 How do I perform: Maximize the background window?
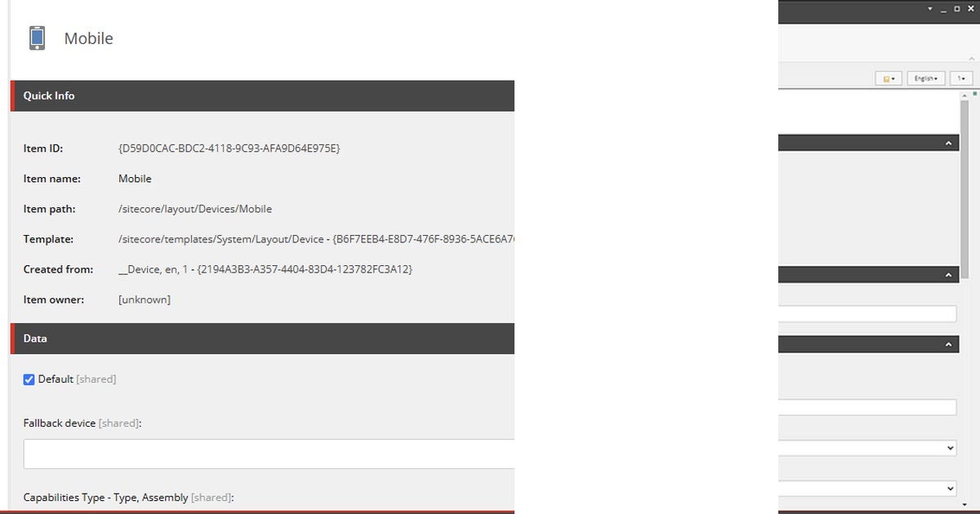[x=957, y=9]
